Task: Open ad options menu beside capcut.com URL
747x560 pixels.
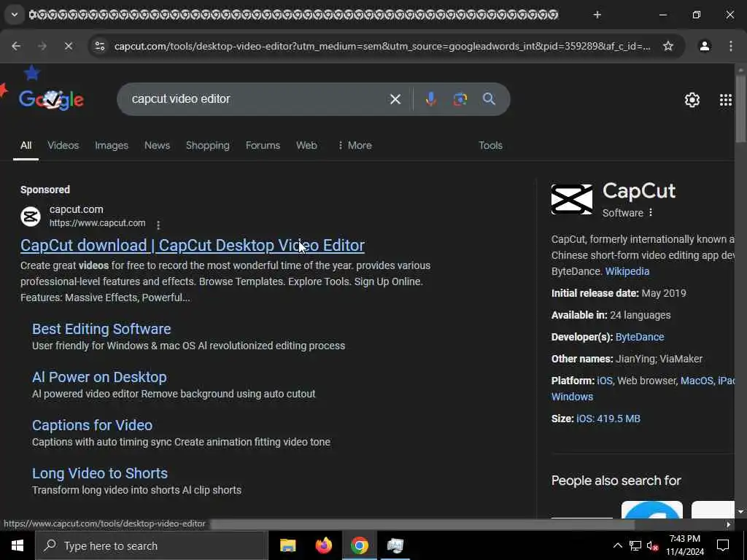Action: click(158, 224)
